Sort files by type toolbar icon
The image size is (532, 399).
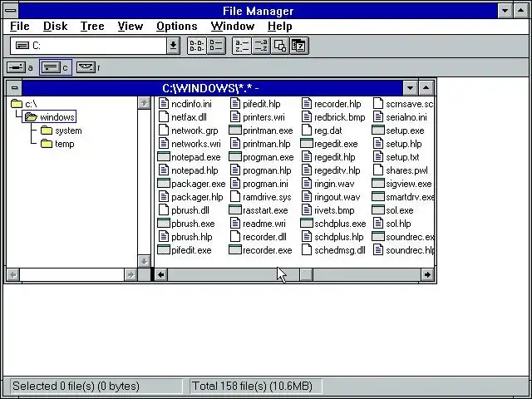[x=261, y=46]
